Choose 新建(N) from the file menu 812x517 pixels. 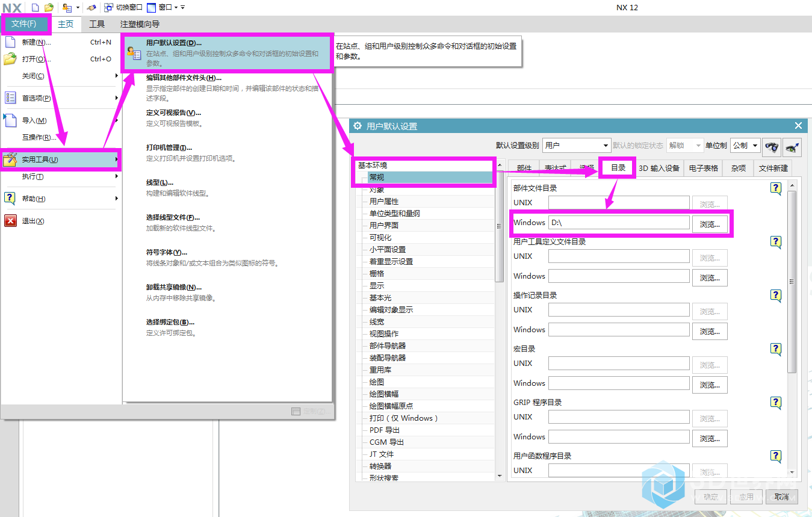(60, 42)
